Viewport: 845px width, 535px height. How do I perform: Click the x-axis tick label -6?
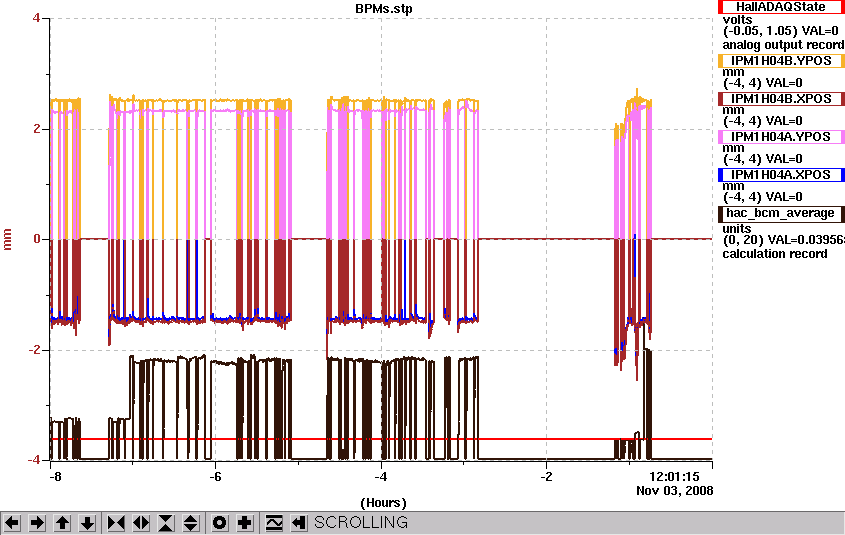pyautogui.click(x=215, y=477)
